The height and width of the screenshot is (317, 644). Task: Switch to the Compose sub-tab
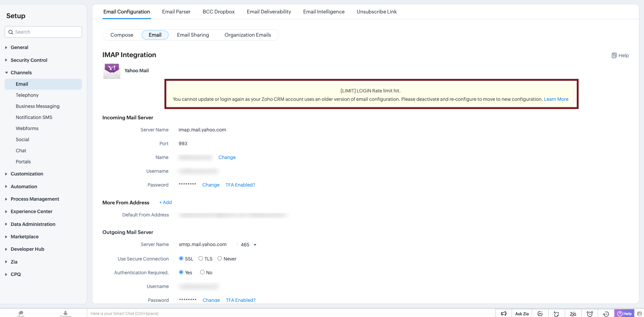(122, 35)
